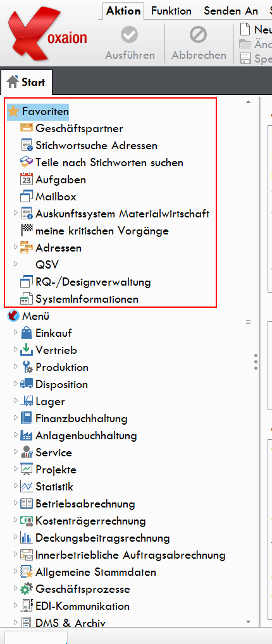272x644 pixels.
Task: Open the Aufgaben calendar icon
Action: pyautogui.click(x=27, y=179)
